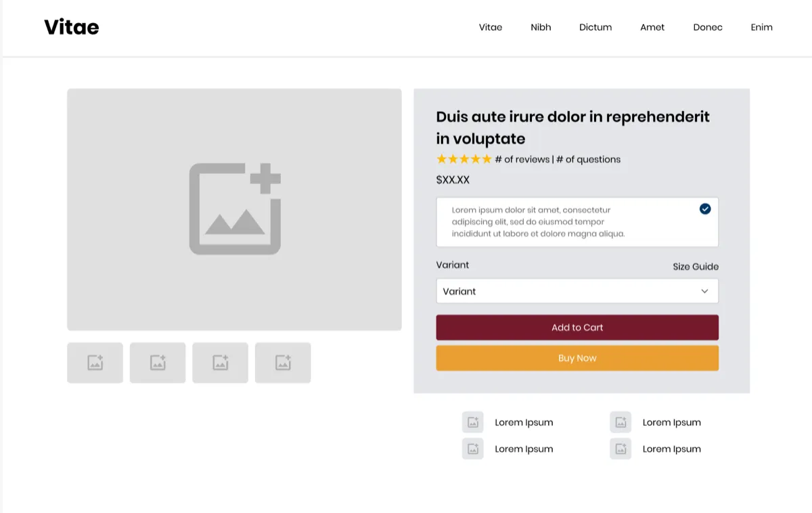Image resolution: width=812 pixels, height=513 pixels.
Task: Open the Size Guide link
Action: pyautogui.click(x=696, y=267)
